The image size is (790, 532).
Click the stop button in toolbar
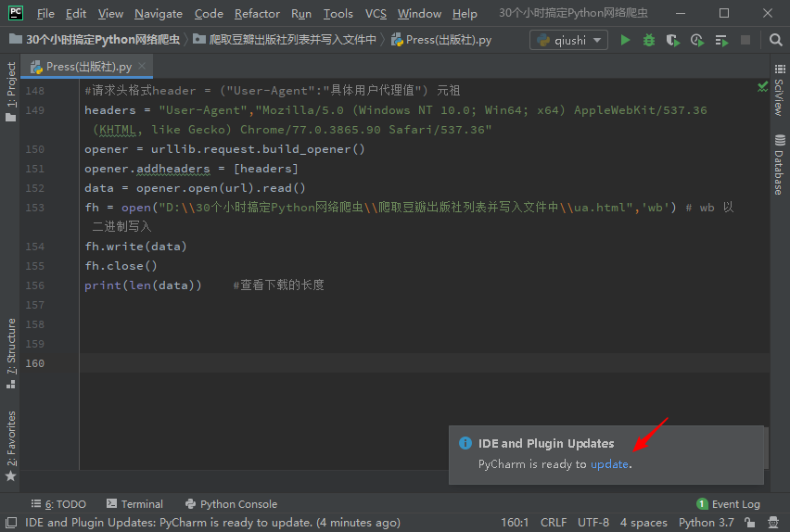pos(745,40)
